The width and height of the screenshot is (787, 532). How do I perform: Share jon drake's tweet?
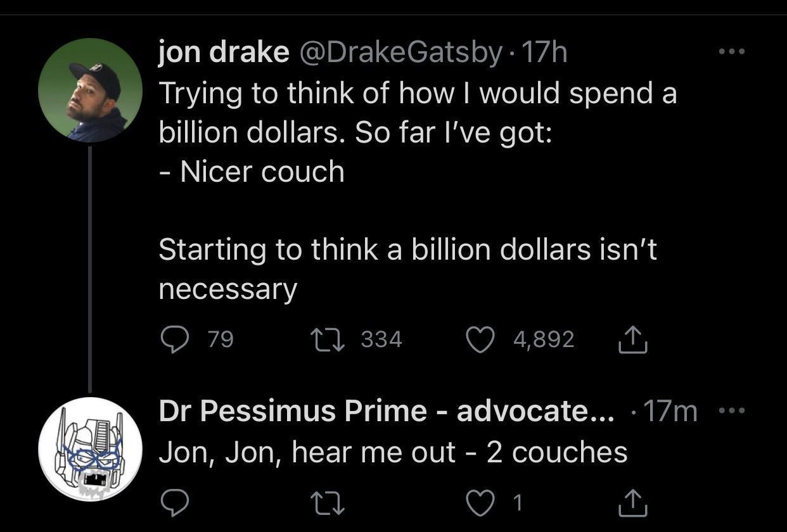click(632, 341)
